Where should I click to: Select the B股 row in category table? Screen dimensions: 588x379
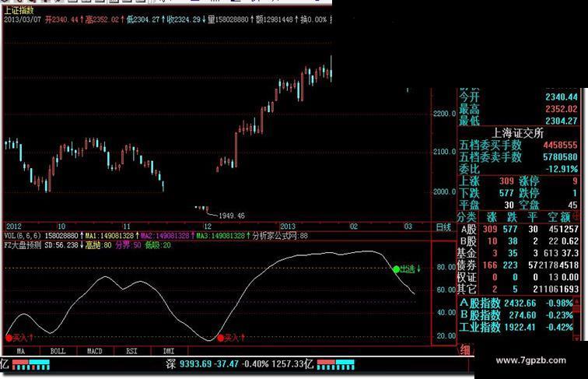519,241
